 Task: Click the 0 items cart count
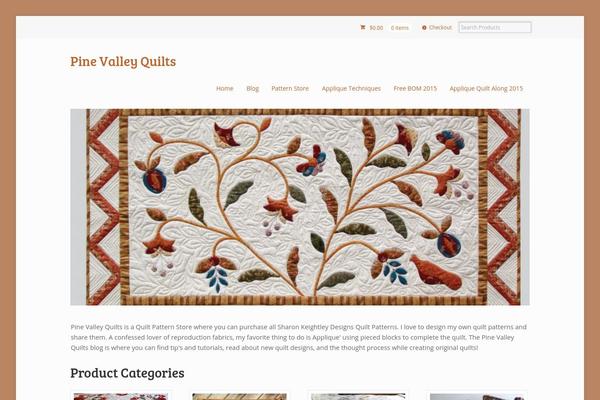[400, 28]
